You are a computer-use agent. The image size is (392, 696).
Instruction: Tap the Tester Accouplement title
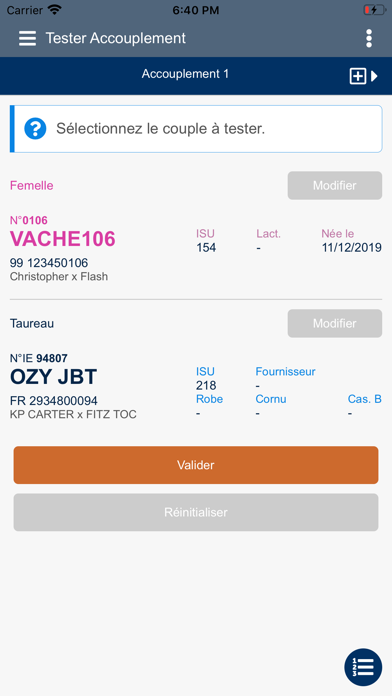115,38
